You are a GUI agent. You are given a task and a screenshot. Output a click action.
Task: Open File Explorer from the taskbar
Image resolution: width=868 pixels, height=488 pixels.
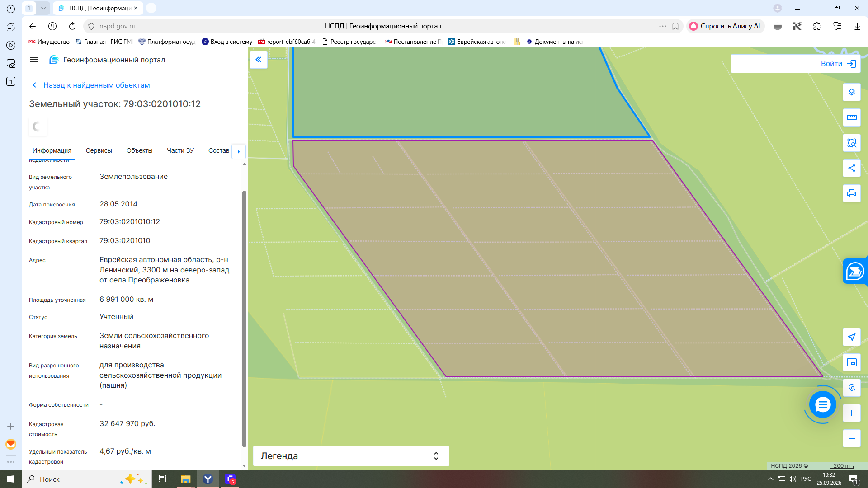[185, 479]
